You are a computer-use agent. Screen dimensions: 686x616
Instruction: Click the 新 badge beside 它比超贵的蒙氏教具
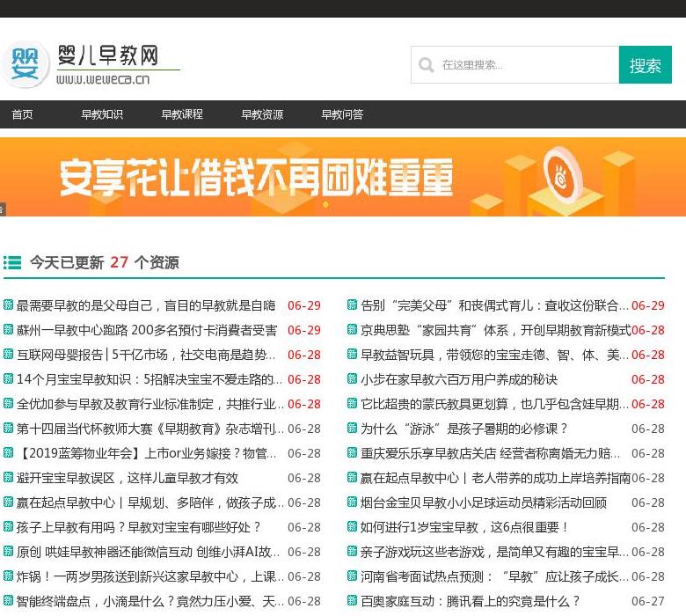point(352,403)
